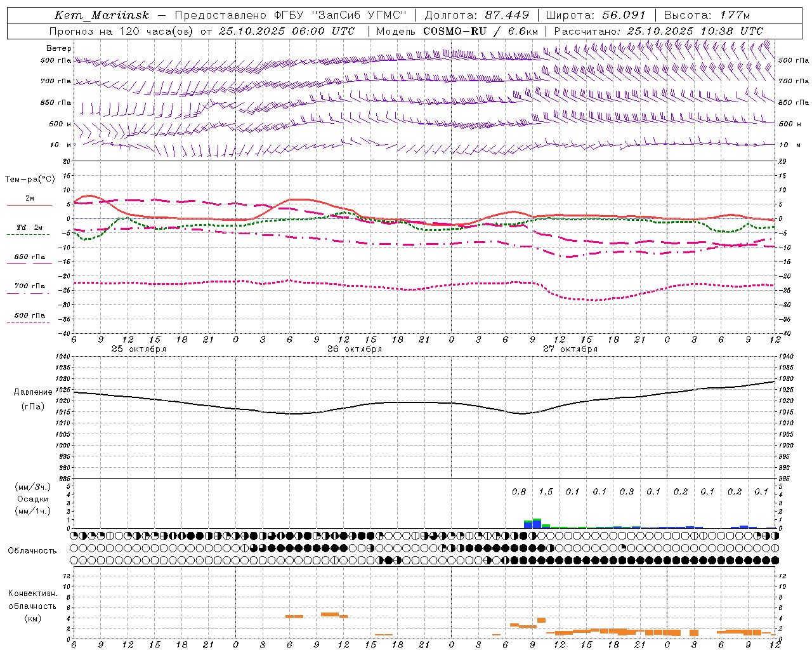Click the 'Осадки' precipitation label

(x=33, y=499)
